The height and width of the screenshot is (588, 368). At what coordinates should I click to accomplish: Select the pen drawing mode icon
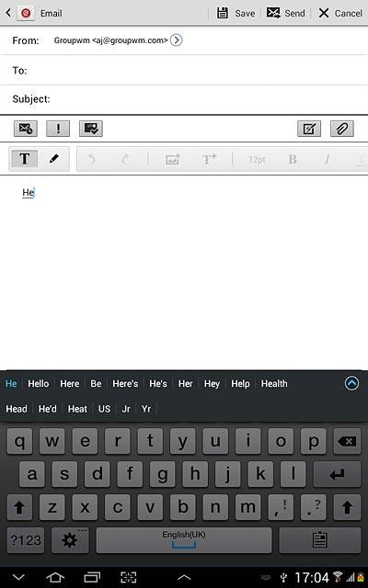[54, 159]
